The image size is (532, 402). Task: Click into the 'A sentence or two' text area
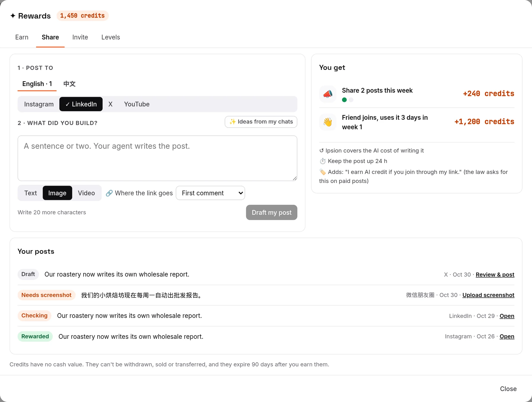click(158, 158)
